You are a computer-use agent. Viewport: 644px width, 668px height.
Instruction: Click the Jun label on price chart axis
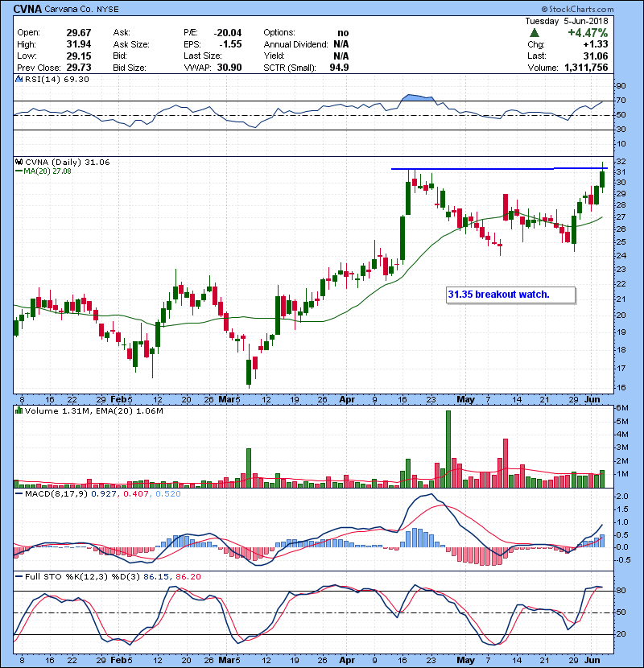(x=592, y=400)
